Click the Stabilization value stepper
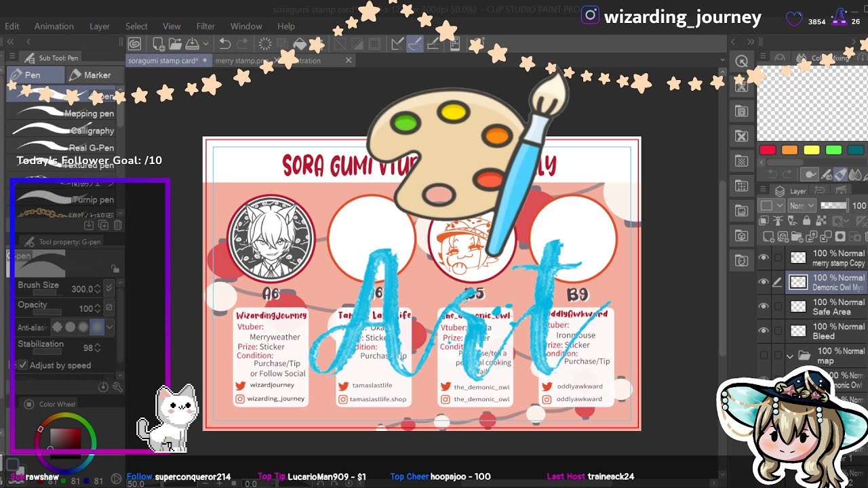Image resolution: width=868 pixels, height=488 pixels. pos(98,348)
